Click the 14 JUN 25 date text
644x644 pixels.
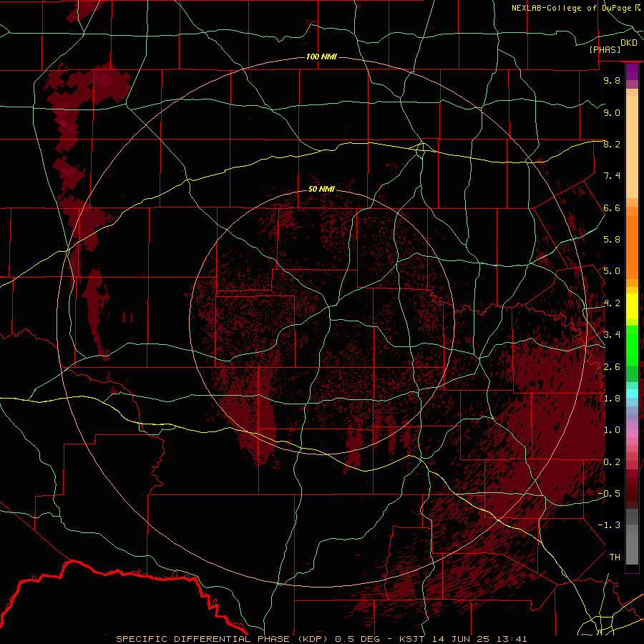[x=462, y=639]
